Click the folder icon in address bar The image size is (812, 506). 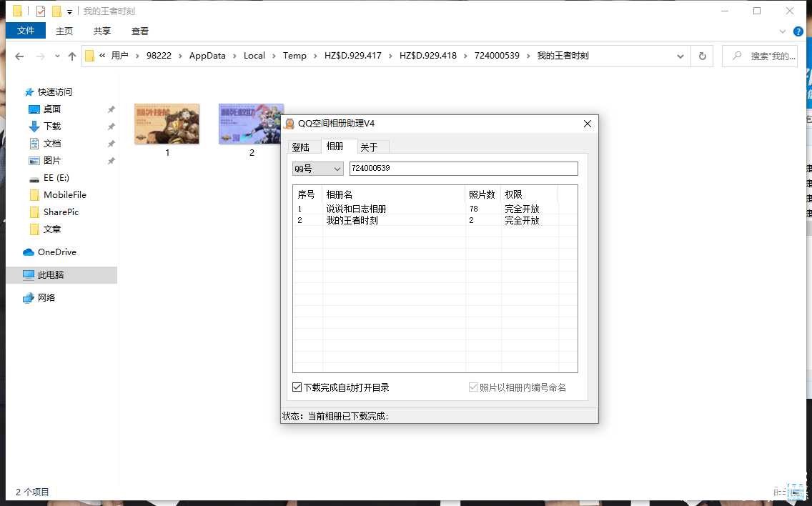(89, 56)
